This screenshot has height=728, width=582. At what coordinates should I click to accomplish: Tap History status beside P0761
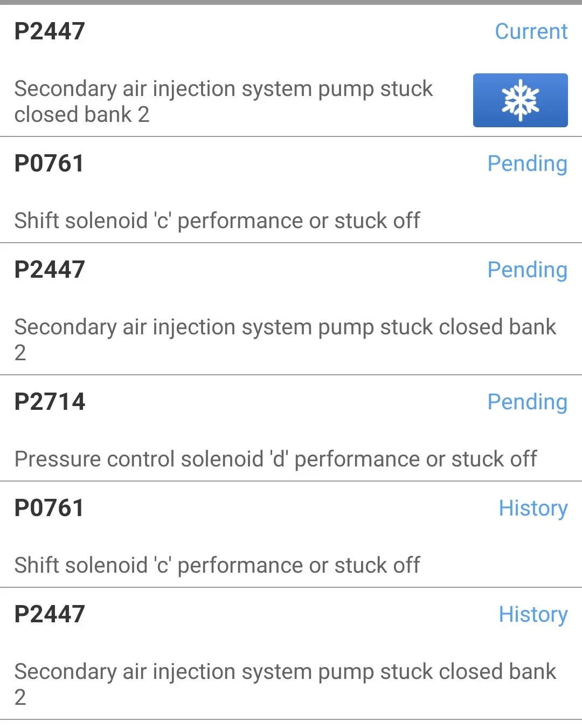[x=533, y=508]
